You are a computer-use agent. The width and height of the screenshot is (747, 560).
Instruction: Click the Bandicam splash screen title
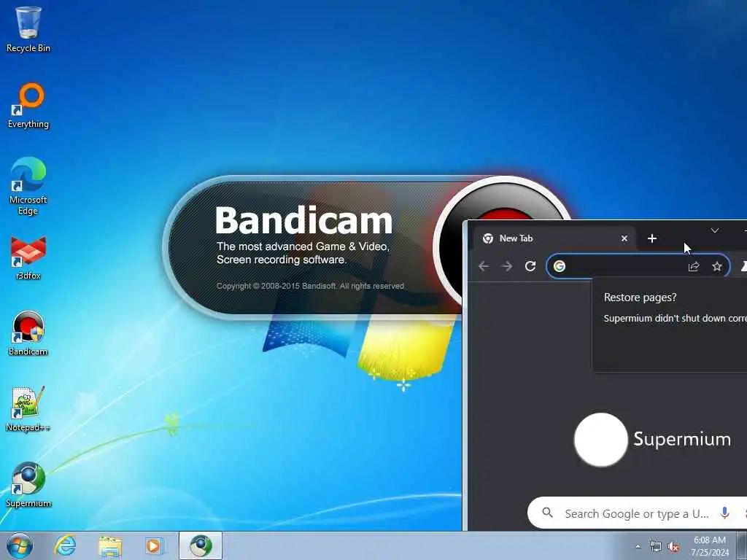pos(303,220)
